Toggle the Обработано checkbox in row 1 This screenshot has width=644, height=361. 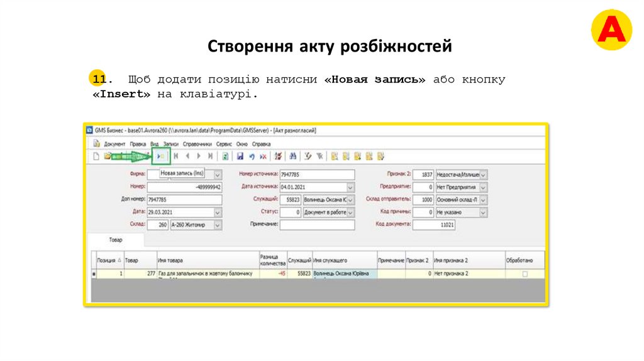tap(525, 274)
